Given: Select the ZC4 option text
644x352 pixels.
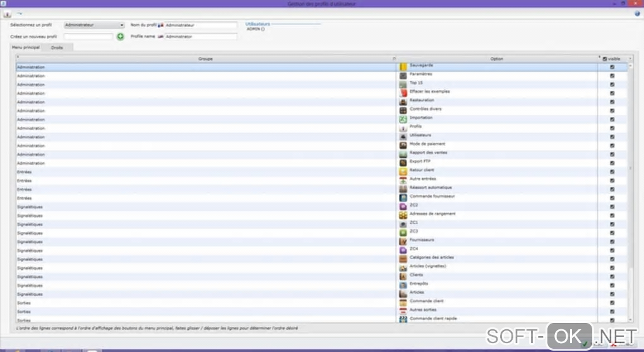Looking at the screenshot, I should point(414,248).
